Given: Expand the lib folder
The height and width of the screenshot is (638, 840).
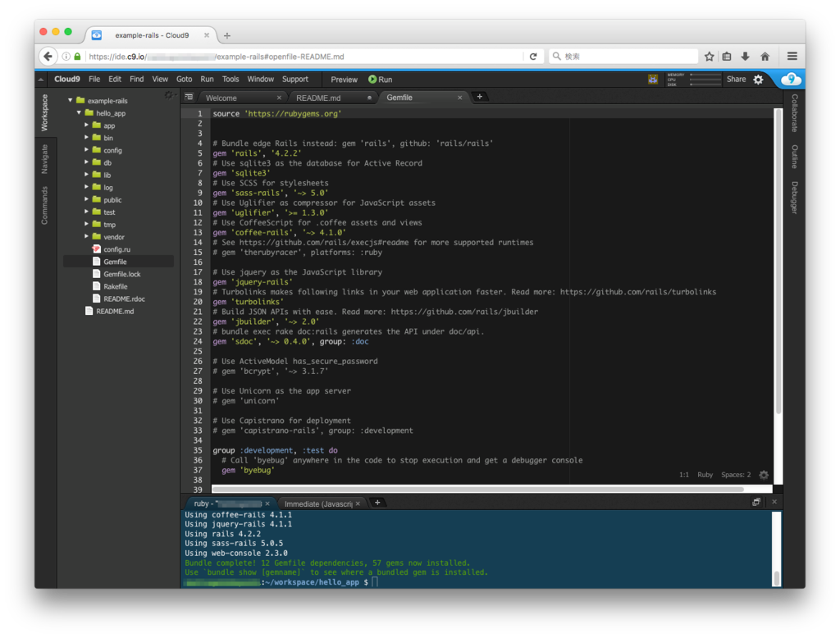Looking at the screenshot, I should 86,174.
